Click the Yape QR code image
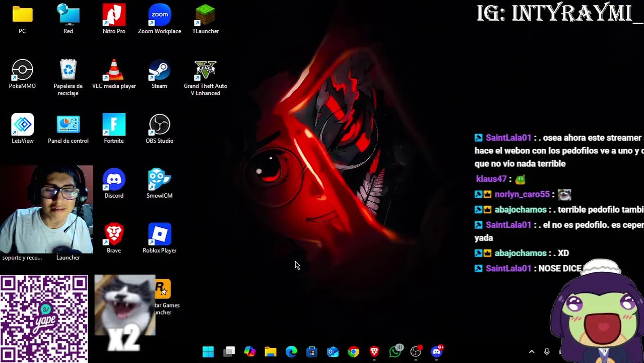Viewport: 644px width, 363px height. 44,319
